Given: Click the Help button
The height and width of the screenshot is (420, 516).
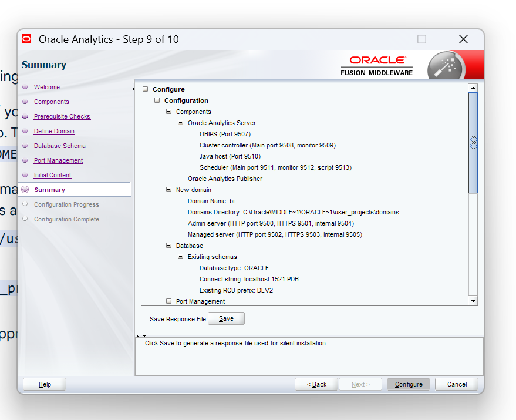Looking at the screenshot, I should tap(45, 384).
